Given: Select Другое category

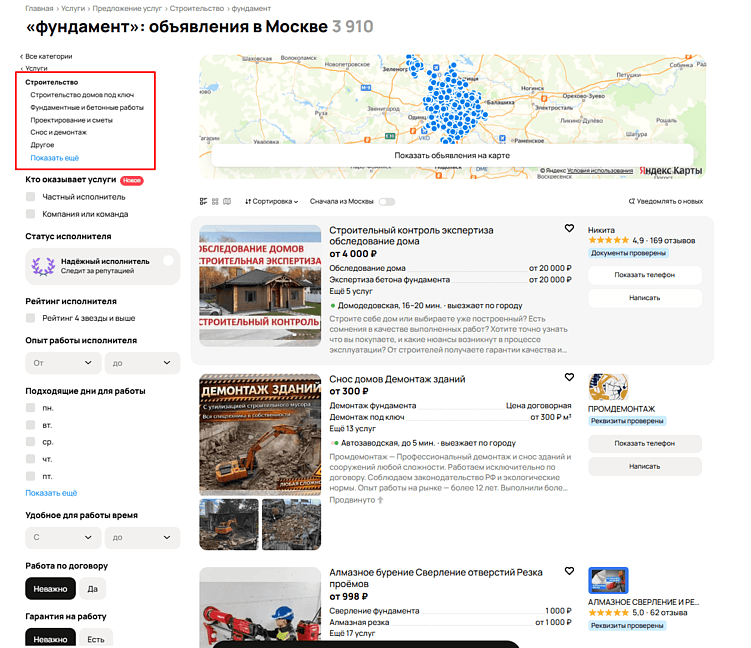Looking at the screenshot, I should (42, 145).
